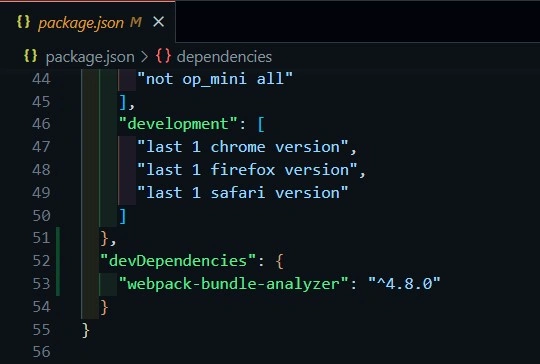This screenshot has height=364, width=540.
Task: Click line number 55 in gutter
Action: [x=41, y=330]
